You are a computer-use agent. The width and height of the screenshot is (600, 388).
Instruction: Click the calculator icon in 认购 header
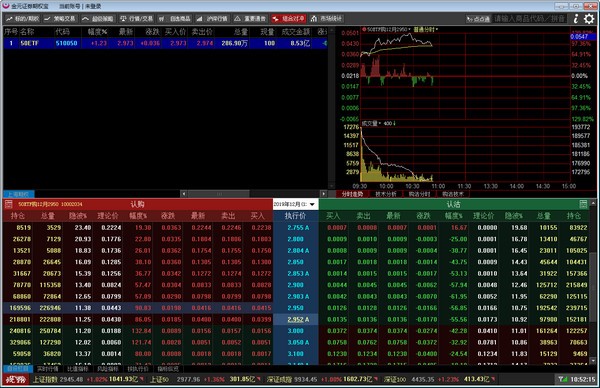coord(8,204)
